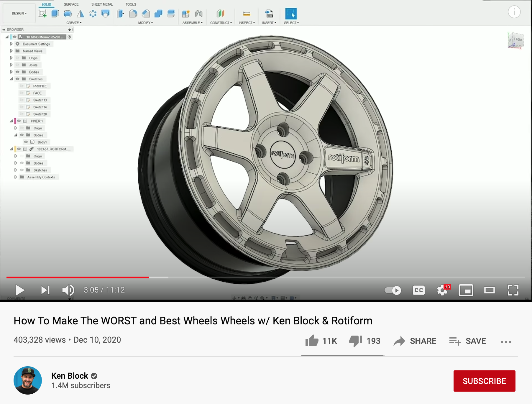Viewport: 532px width, 404px height.
Task: Expand the Assembly Contexts node
Action: point(15,177)
